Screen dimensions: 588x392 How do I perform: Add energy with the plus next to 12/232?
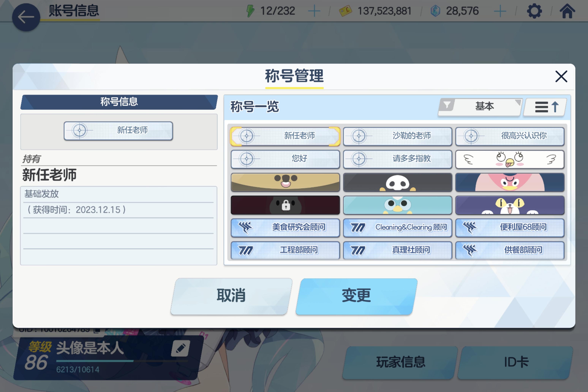(x=314, y=11)
